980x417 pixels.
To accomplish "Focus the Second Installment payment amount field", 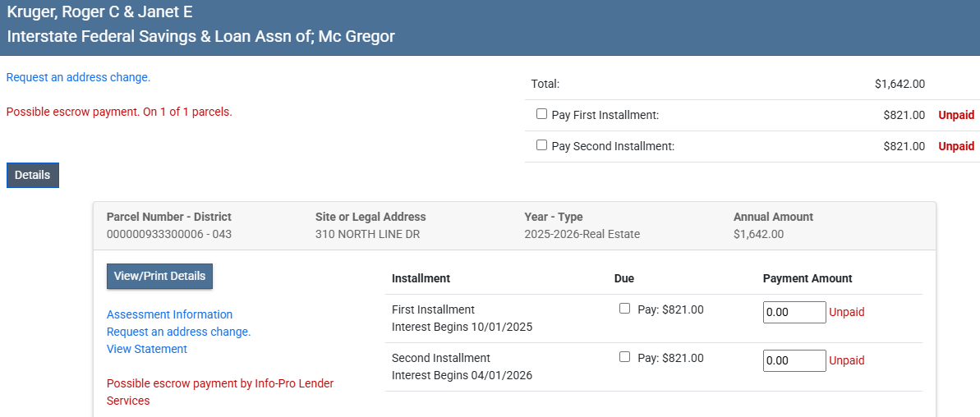I will click(794, 361).
